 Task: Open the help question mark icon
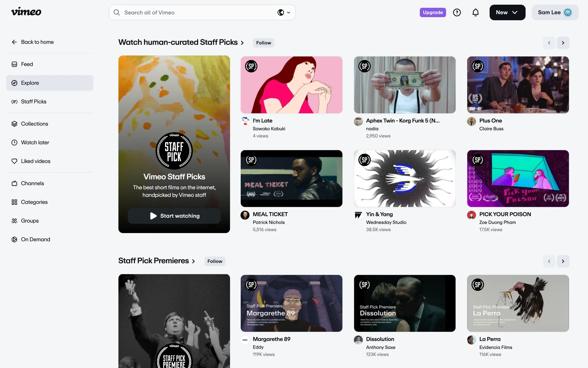(457, 13)
